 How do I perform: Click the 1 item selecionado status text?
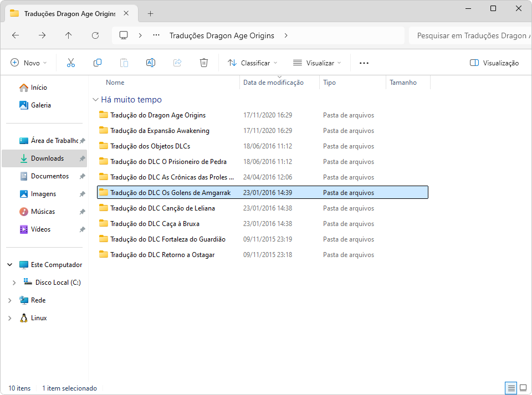coord(70,388)
